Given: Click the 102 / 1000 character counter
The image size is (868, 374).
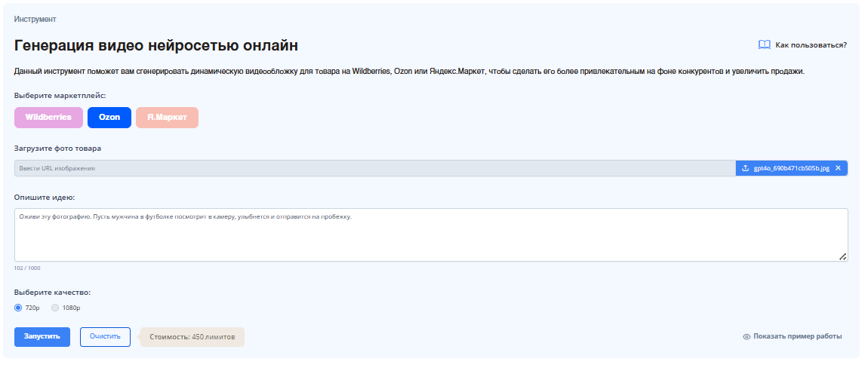Looking at the screenshot, I should click(27, 268).
